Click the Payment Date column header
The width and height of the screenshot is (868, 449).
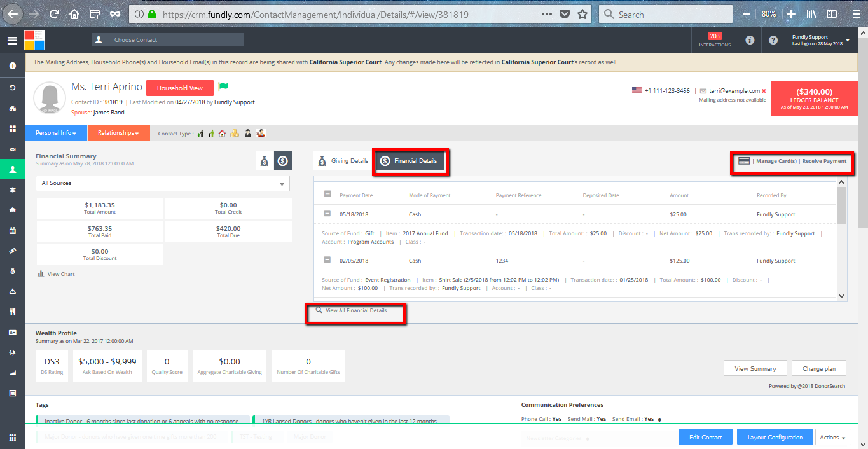click(356, 195)
